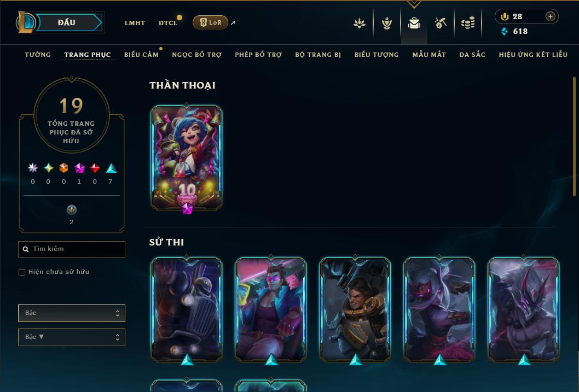Image resolution: width=579 pixels, height=392 pixels.
Task: Open the Bậc ▼ sorting dropdown
Action: click(x=72, y=337)
